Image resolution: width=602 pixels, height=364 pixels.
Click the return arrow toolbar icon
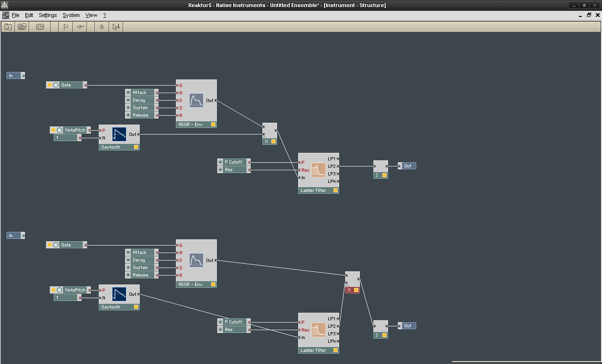pos(80,27)
